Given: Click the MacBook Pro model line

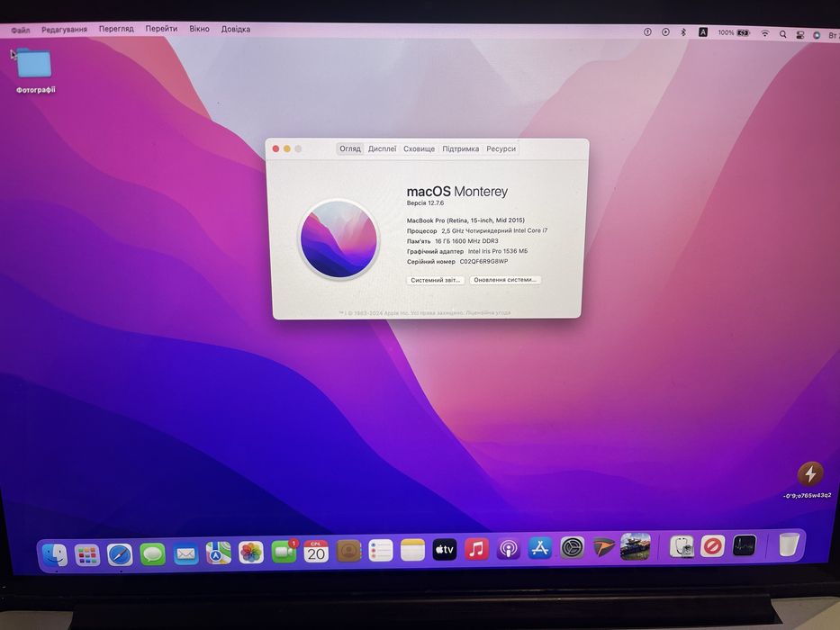Looking at the screenshot, I should point(465,220).
